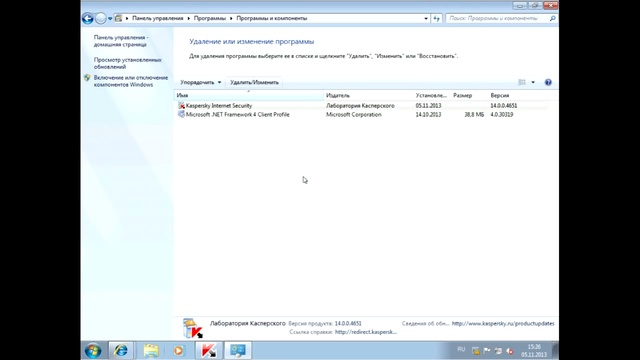The height and width of the screenshot is (360, 640).
Task: Go back with the navigation arrow
Action: 87,18
